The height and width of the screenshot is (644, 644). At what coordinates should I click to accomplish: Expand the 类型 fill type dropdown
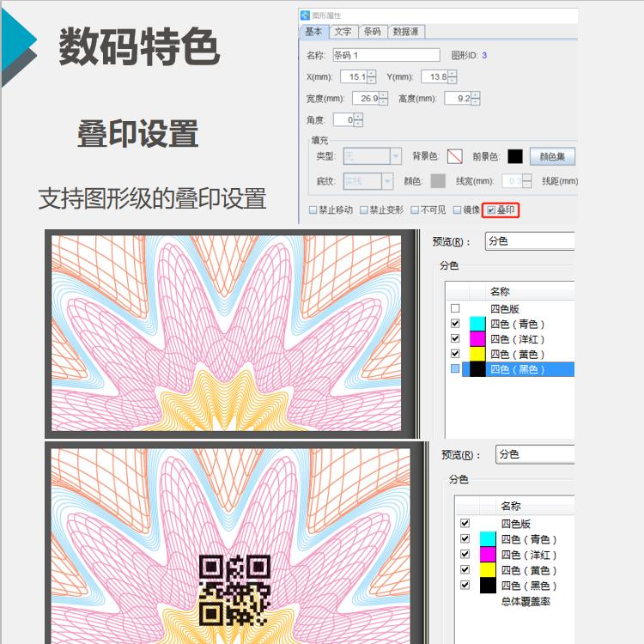pos(395,156)
